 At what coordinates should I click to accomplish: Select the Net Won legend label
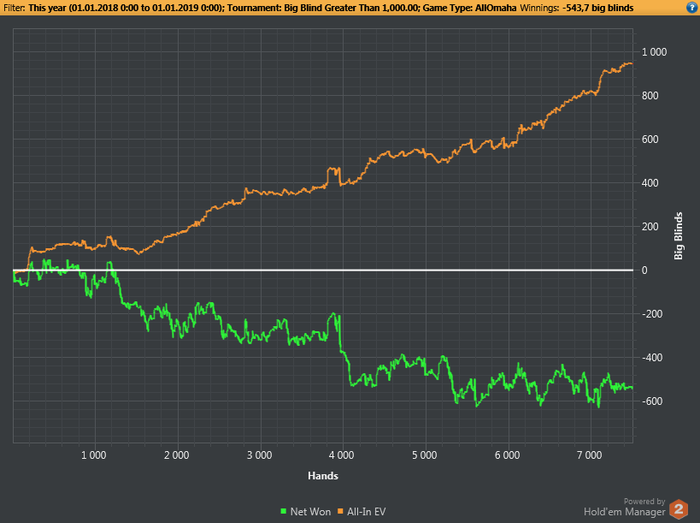pos(310,512)
